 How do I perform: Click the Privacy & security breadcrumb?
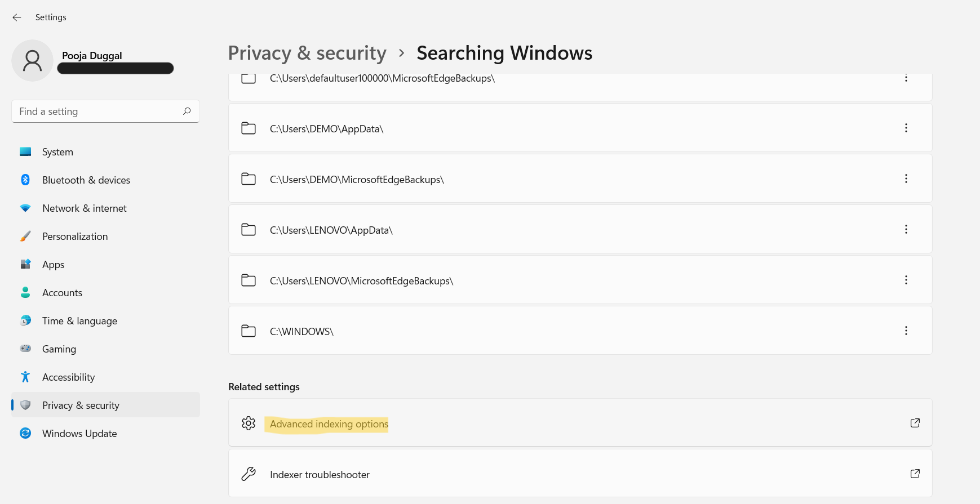point(307,53)
